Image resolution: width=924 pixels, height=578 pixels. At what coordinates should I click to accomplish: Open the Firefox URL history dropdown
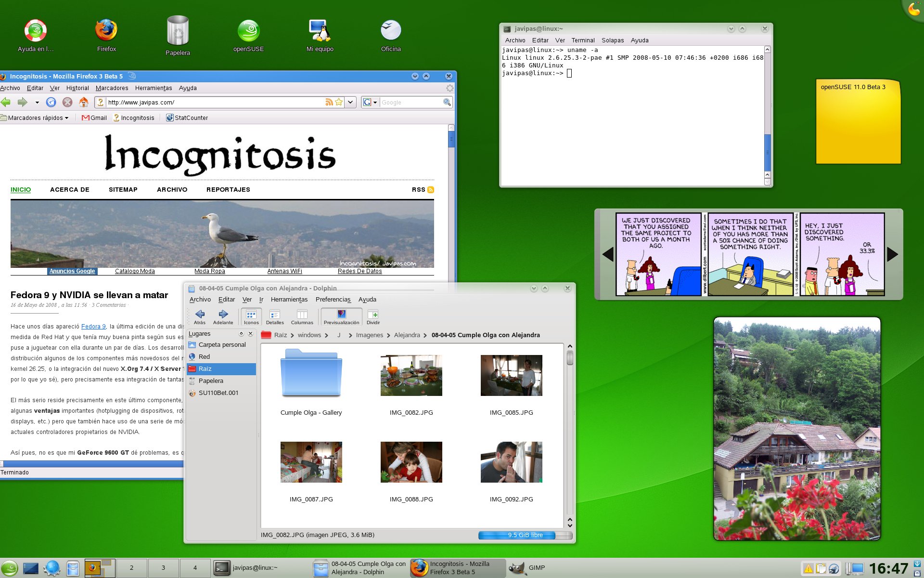tap(351, 102)
